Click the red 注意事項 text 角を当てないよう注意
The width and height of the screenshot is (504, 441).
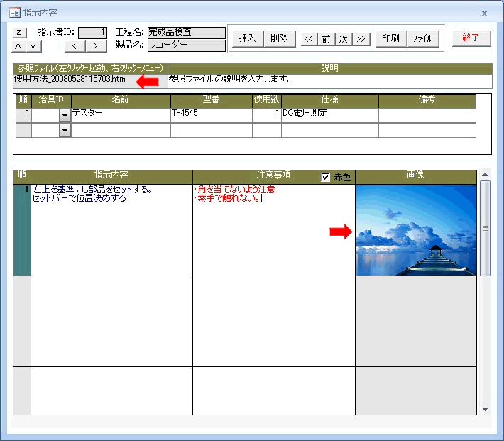point(236,190)
